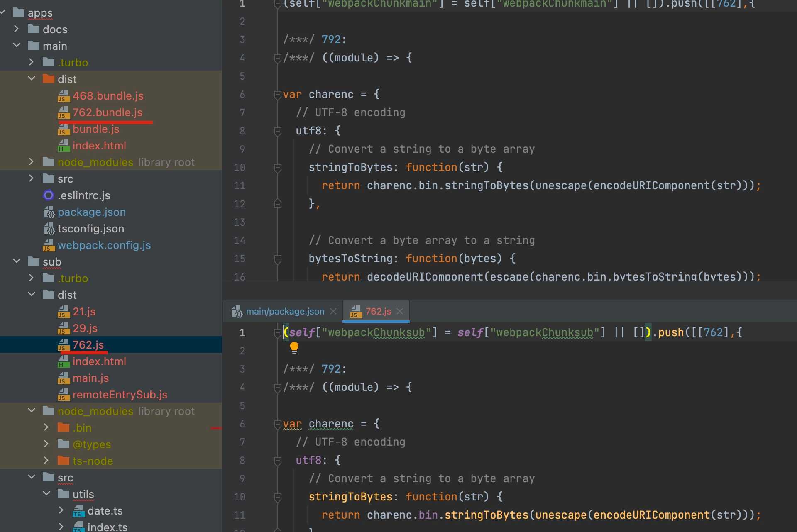Fold the utf8 block at upper editor line 8
Image resolution: width=797 pixels, height=532 pixels.
pyautogui.click(x=278, y=131)
